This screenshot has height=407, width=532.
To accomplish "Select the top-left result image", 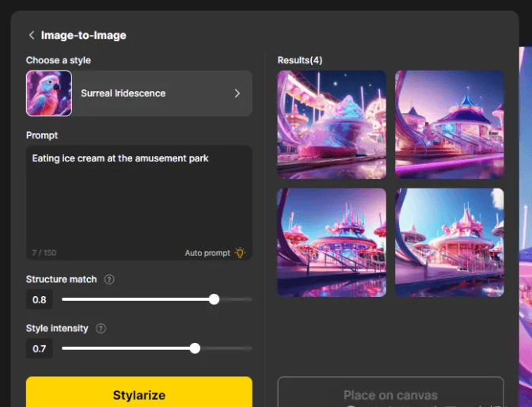I will coord(332,125).
